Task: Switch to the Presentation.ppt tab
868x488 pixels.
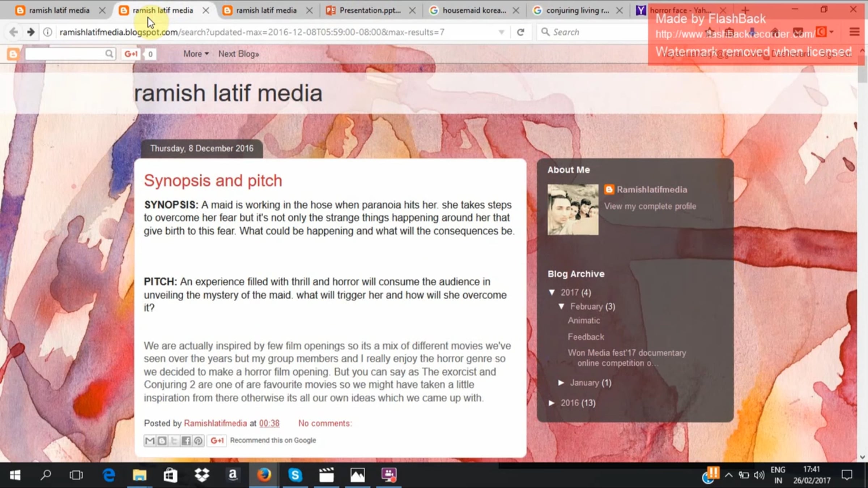Action: point(370,10)
